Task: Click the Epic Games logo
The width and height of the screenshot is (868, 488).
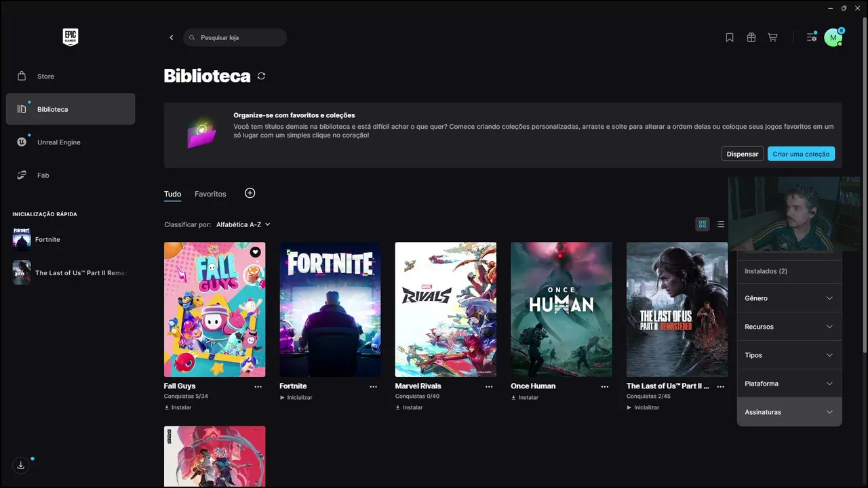Action: [71, 37]
